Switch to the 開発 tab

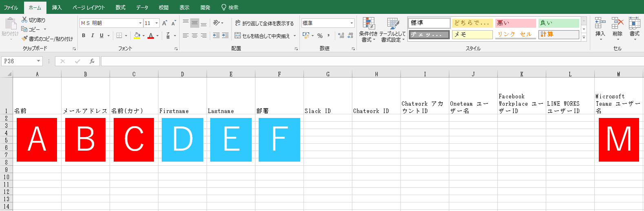205,7
